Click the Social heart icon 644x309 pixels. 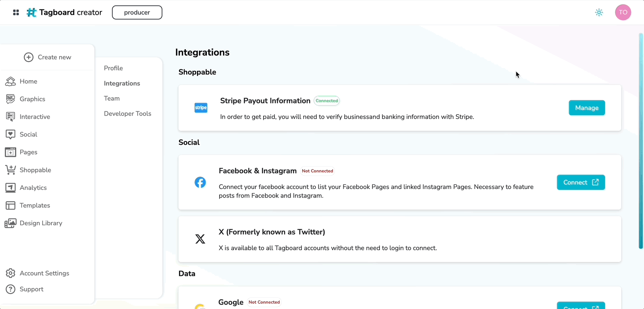pos(10,134)
